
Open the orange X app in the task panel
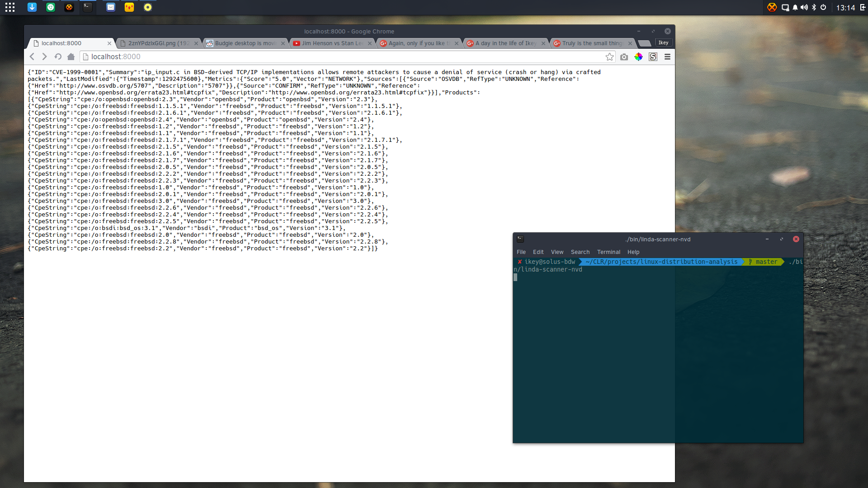[69, 7]
